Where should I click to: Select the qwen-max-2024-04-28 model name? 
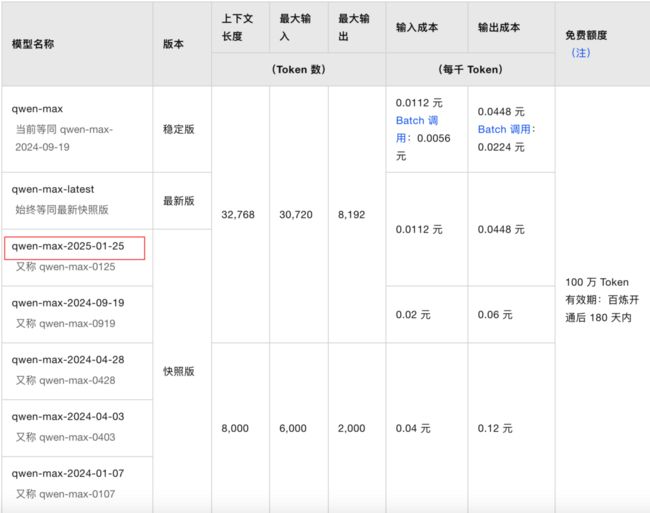tap(68, 360)
